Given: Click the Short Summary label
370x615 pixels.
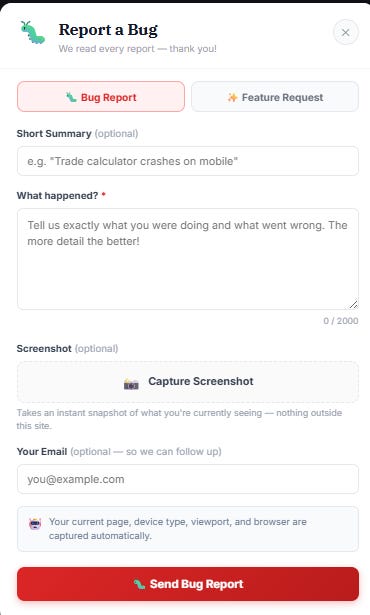Looking at the screenshot, I should 54,133.
